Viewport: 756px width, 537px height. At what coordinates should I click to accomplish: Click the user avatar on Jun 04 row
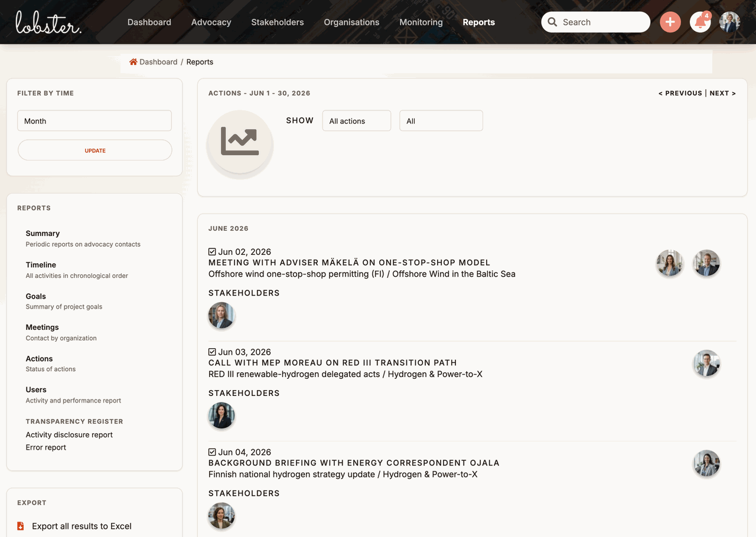(706, 464)
